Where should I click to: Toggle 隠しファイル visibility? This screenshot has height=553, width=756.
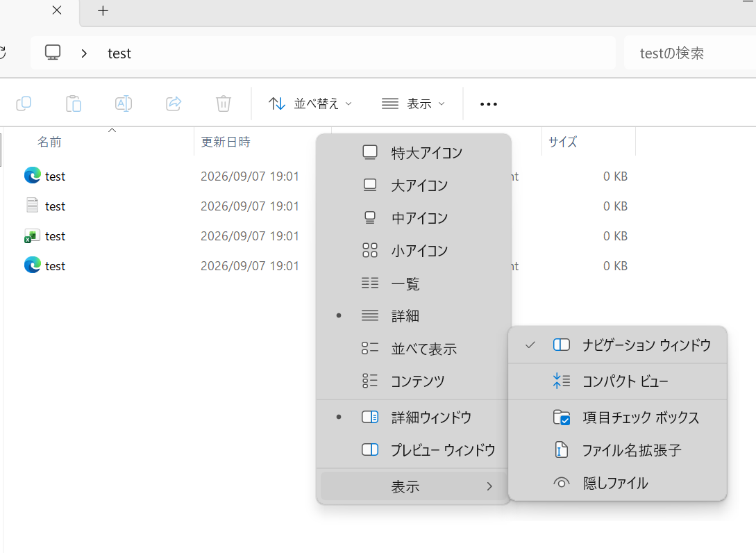coord(618,483)
